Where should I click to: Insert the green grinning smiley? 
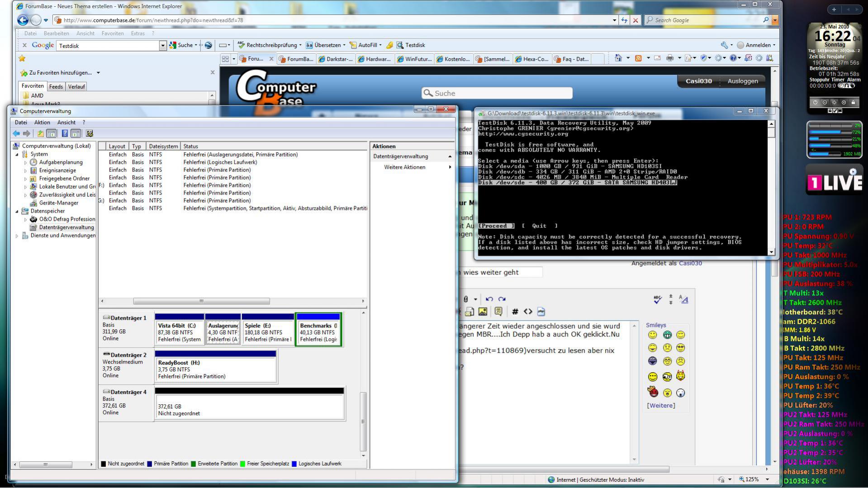pyautogui.click(x=667, y=335)
